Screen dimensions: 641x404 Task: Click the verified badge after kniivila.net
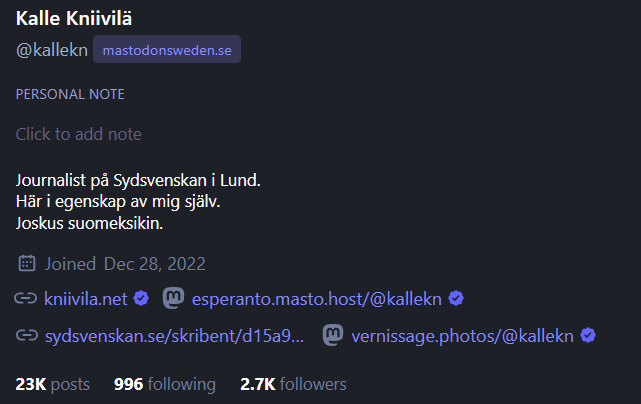coord(142,298)
